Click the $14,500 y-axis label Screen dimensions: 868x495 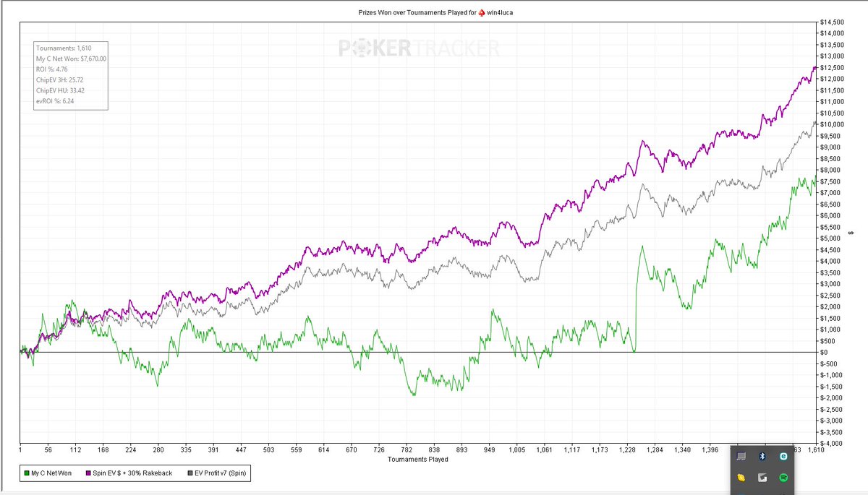833,22
